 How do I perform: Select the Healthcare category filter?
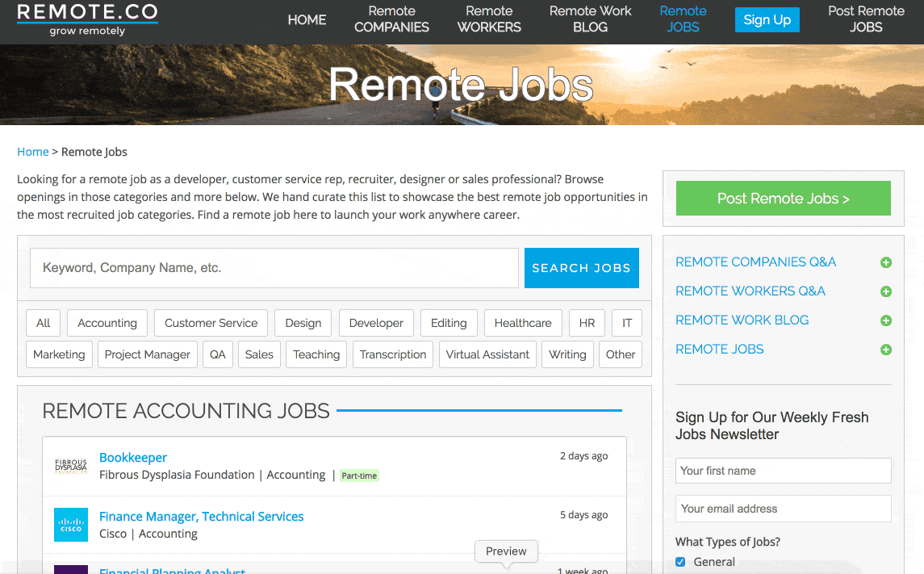pos(522,323)
